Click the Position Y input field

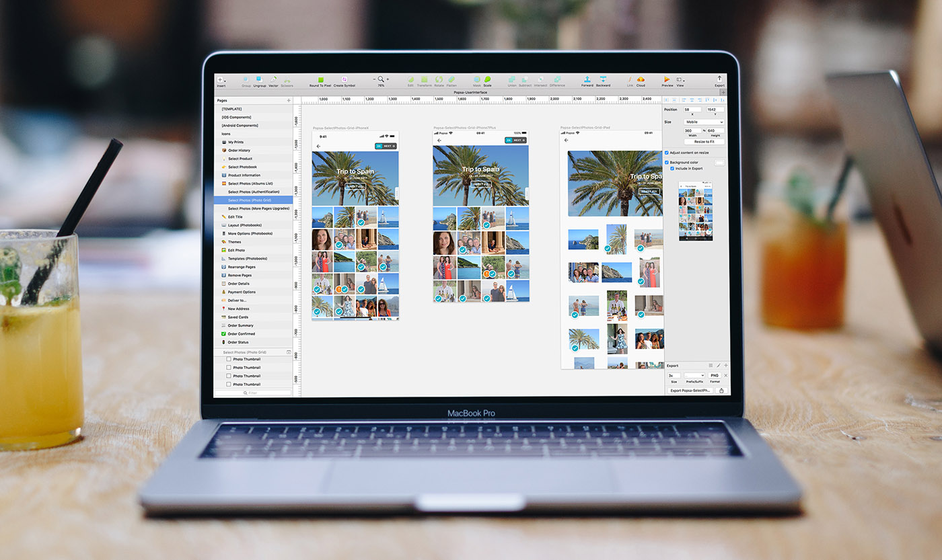tap(715, 109)
